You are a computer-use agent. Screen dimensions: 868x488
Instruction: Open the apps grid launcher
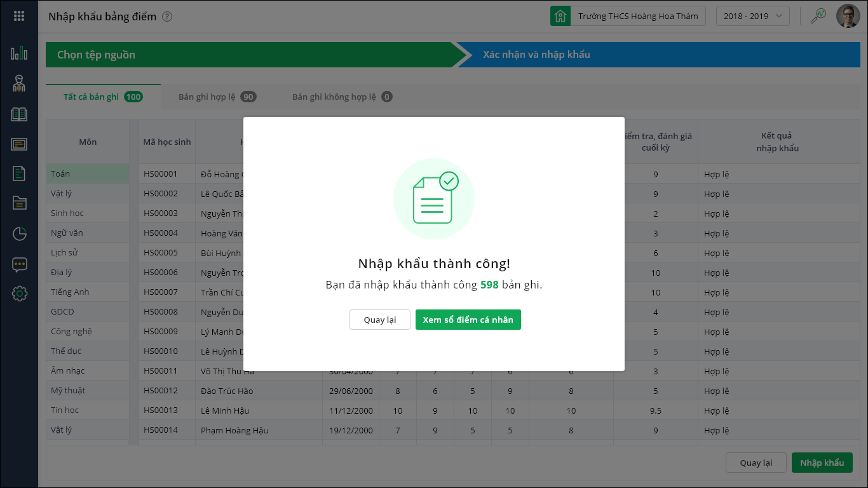19,17
